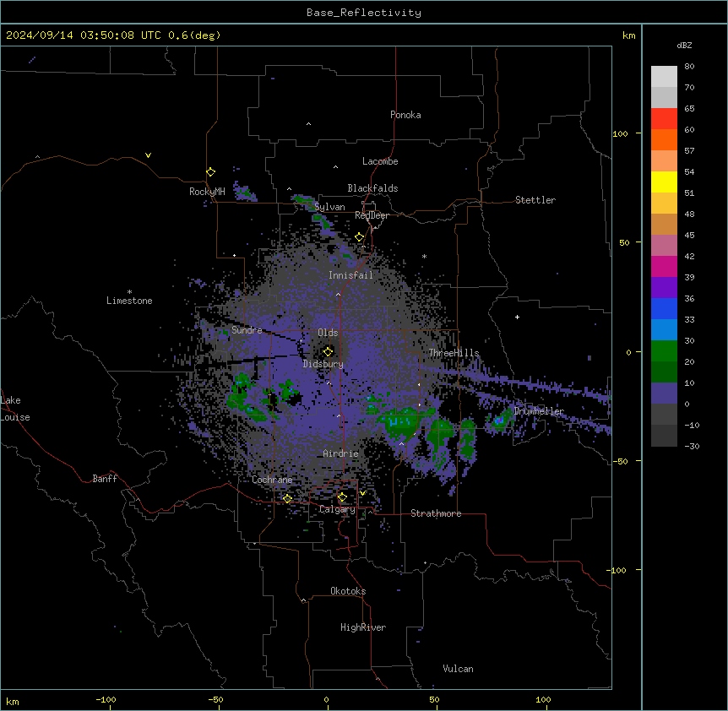Select the Drumheller label

539,411
